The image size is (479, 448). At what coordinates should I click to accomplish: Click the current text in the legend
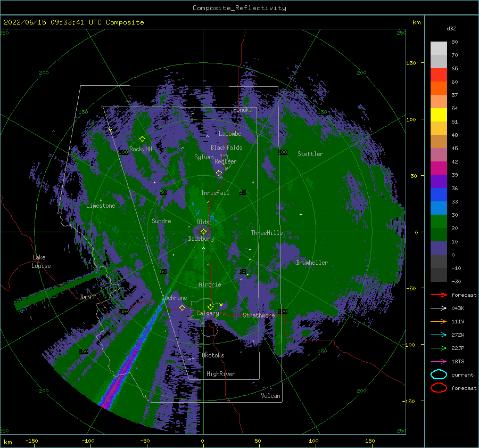[x=462, y=375]
